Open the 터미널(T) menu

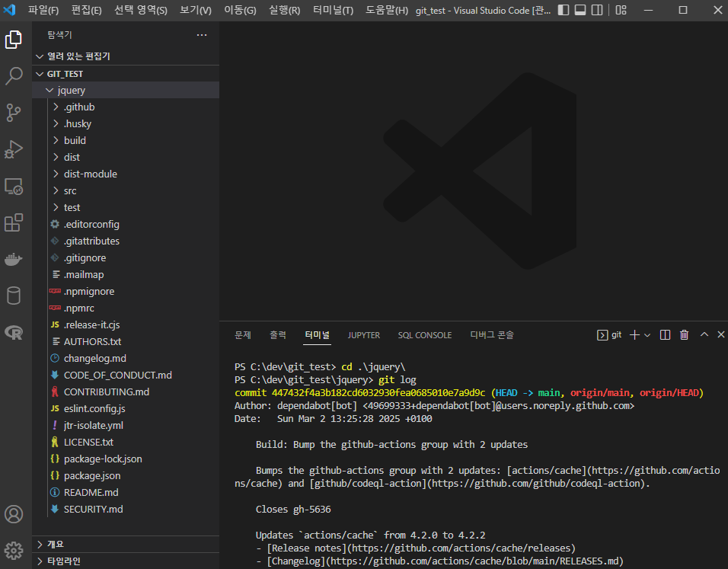333,10
